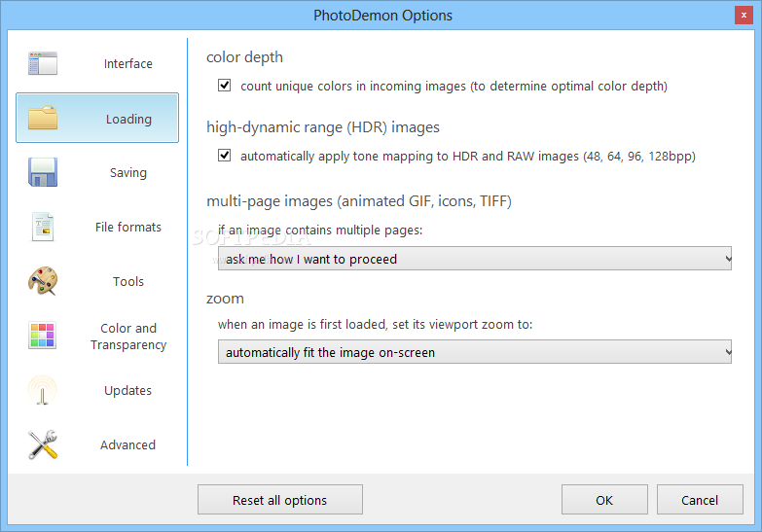The height and width of the screenshot is (532, 762).
Task: Toggle count unique colors checkbox
Action: pyautogui.click(x=225, y=86)
